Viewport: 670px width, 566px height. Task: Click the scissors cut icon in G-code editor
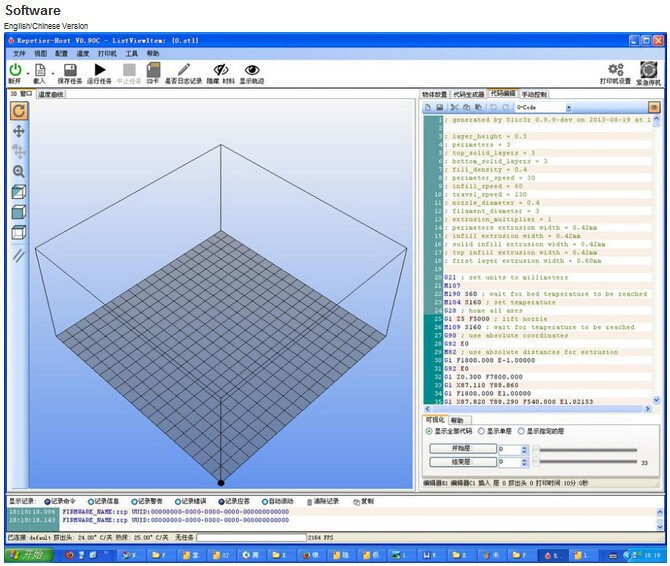coord(453,107)
